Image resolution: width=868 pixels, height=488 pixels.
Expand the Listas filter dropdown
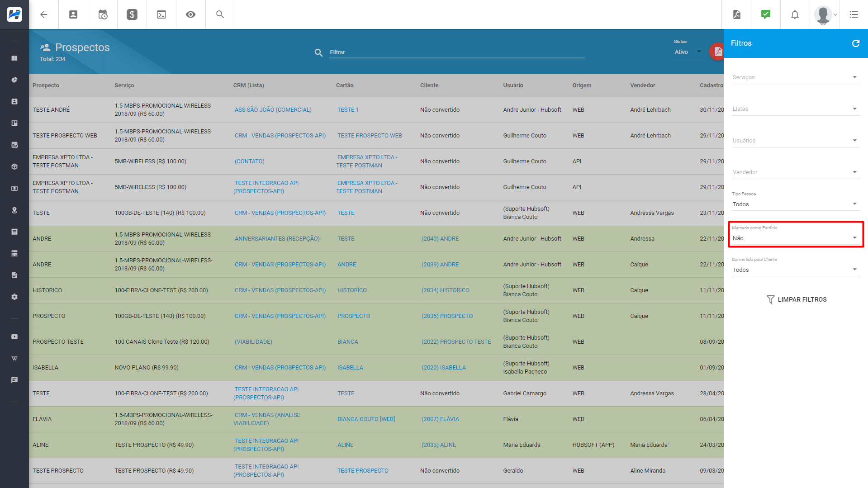click(796, 109)
